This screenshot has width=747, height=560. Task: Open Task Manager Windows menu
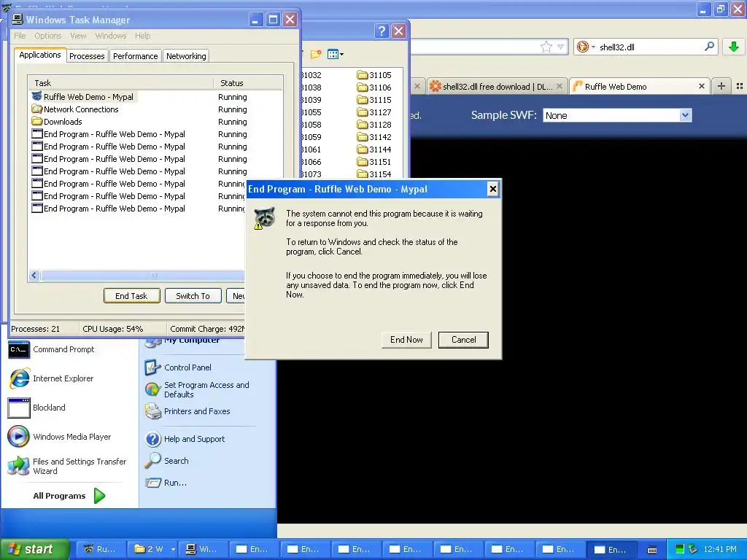pos(111,36)
